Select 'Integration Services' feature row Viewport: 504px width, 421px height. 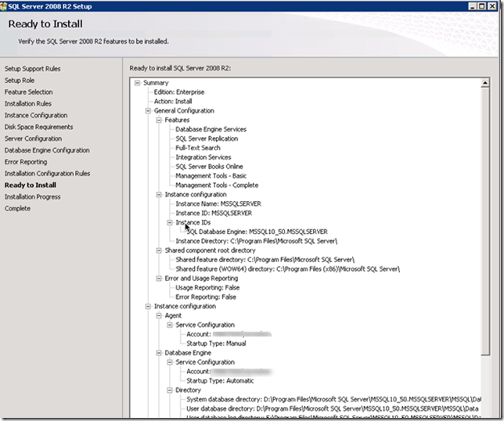[x=203, y=157]
